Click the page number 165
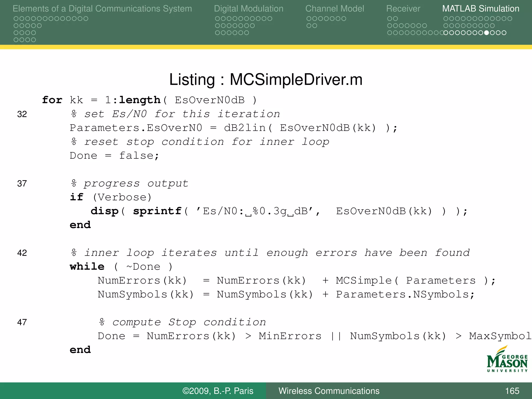 click(512, 391)
